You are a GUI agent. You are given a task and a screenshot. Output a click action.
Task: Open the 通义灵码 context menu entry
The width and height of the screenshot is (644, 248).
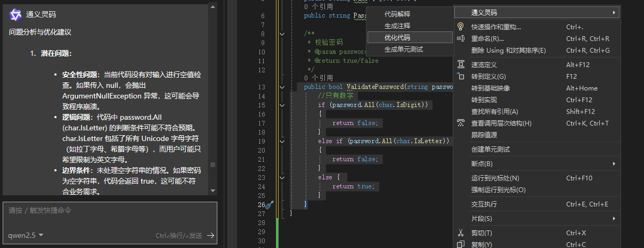pyautogui.click(x=537, y=12)
